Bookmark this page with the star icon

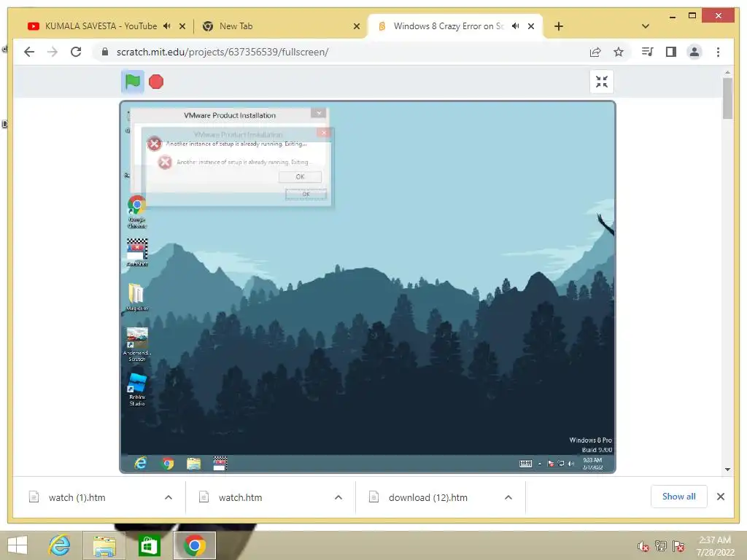pyautogui.click(x=619, y=52)
